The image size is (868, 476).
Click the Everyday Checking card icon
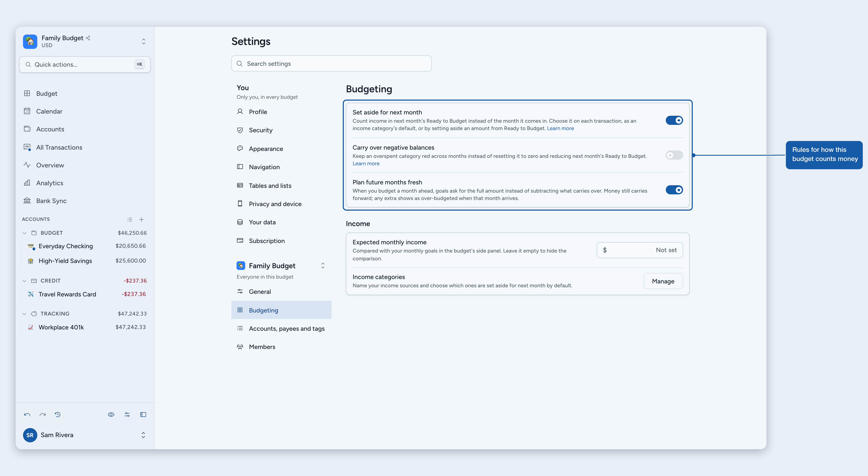tap(31, 246)
